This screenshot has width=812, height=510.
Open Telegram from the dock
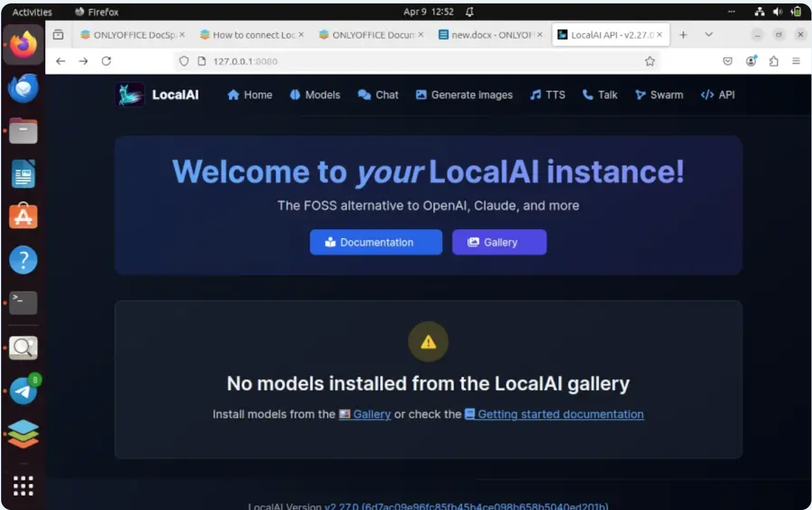(23, 390)
